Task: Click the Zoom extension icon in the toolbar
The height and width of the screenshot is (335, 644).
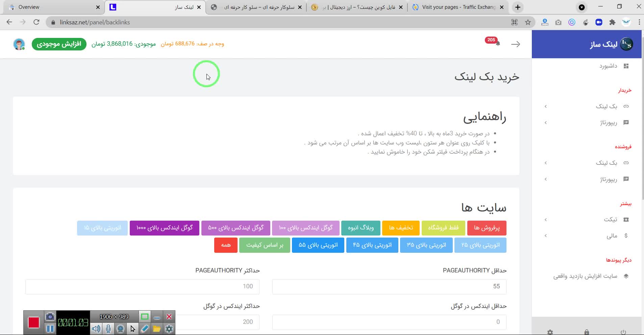Action: [x=599, y=22]
